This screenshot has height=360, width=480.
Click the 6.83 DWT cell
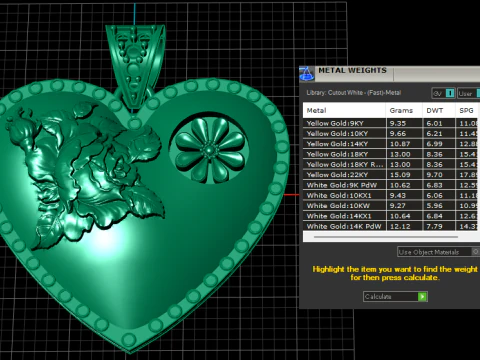(x=439, y=185)
